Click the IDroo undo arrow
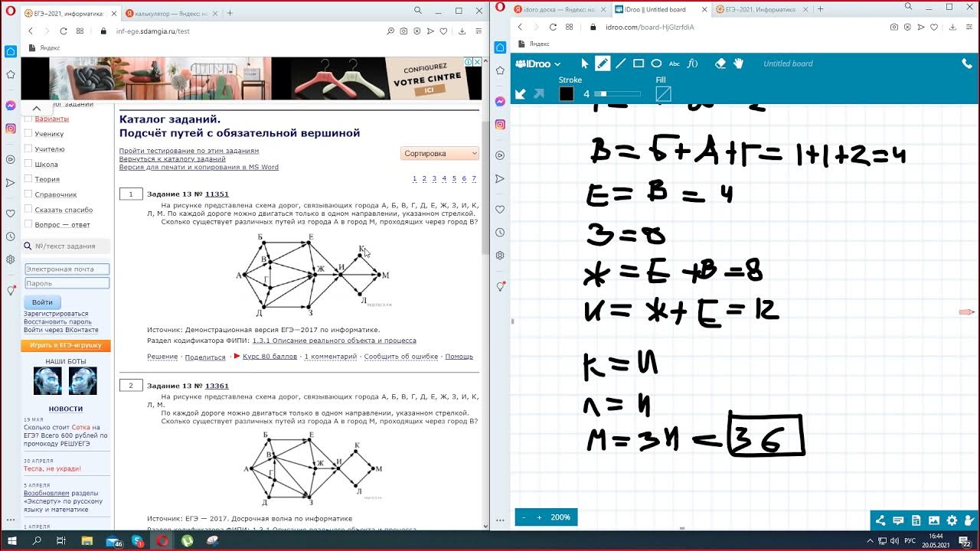The image size is (980, 551). coord(521,93)
